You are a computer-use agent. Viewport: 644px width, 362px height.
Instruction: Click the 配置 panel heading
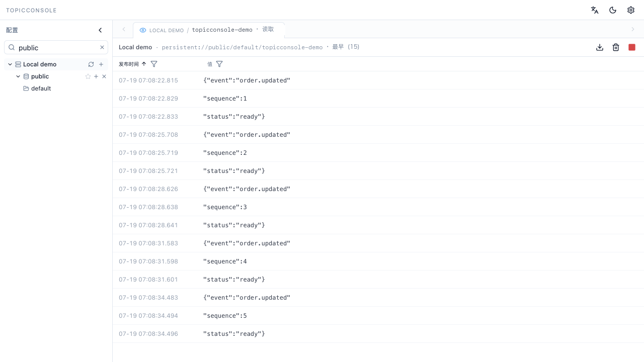[x=12, y=30]
